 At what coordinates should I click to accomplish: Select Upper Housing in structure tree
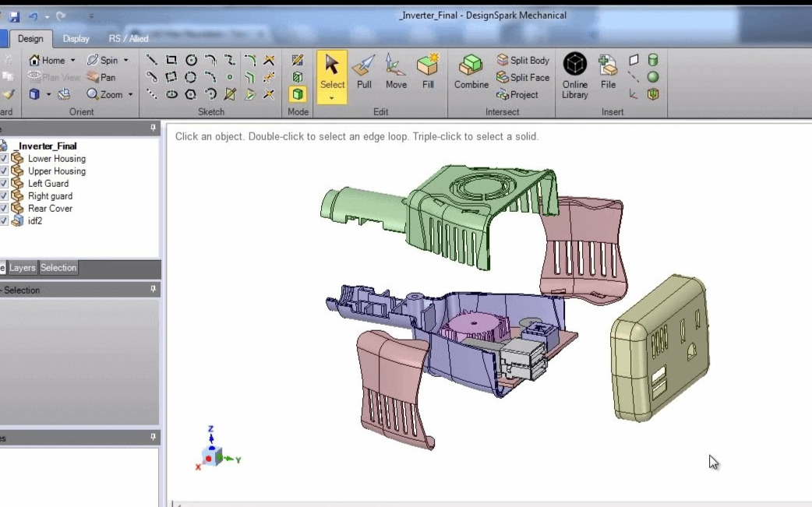tap(56, 171)
